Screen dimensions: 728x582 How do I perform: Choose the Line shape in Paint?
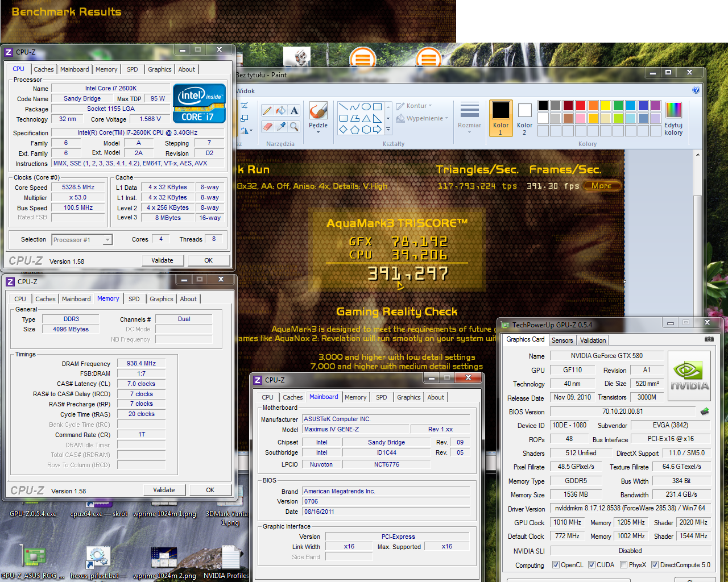pyautogui.click(x=343, y=106)
